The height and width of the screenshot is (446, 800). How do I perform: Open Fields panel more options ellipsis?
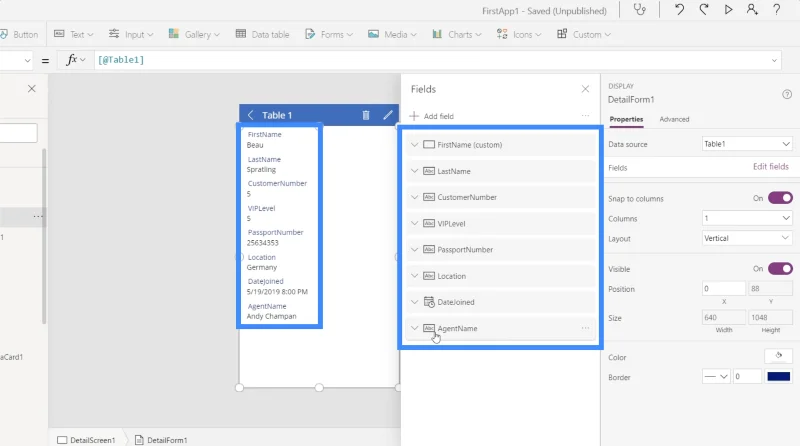tap(585, 116)
